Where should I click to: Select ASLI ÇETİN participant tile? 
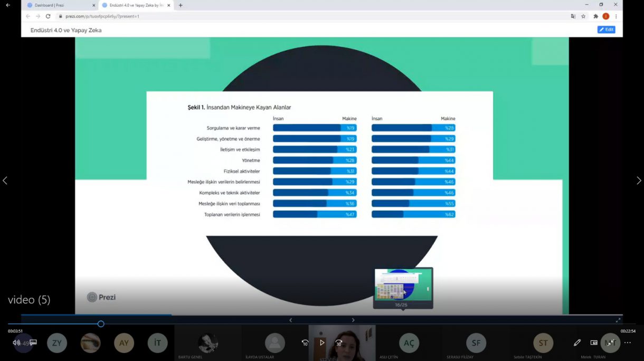point(409,343)
